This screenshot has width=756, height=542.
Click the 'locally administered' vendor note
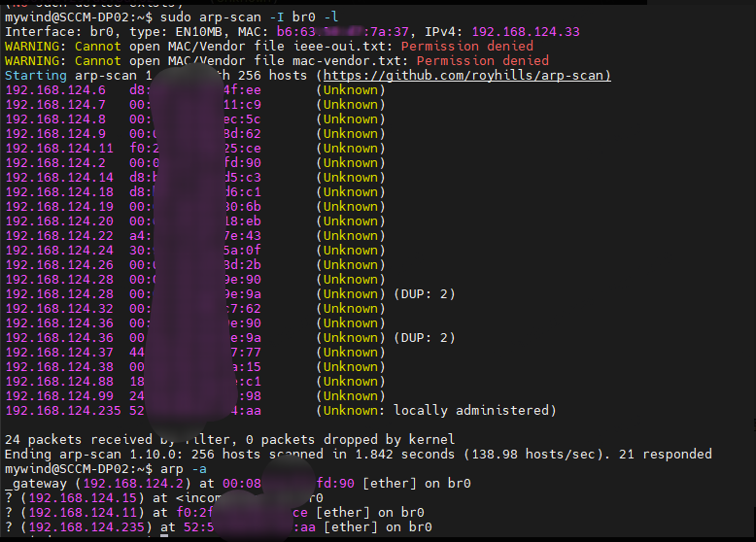pyautogui.click(x=471, y=411)
